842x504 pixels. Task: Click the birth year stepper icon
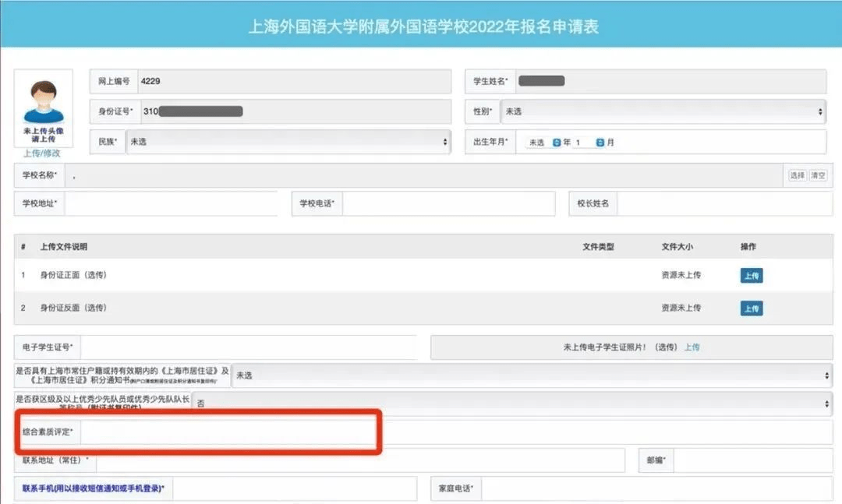(557, 143)
